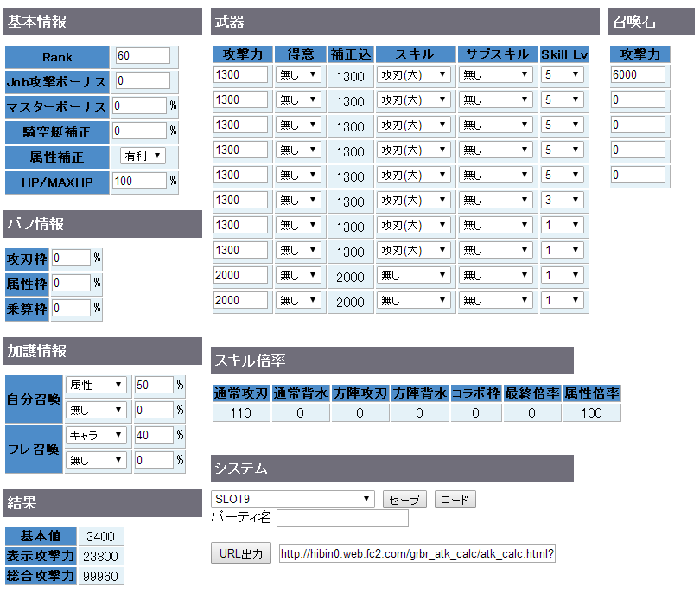Click the 騎空艇補正 percent field
700x594 pixels.
pyautogui.click(x=139, y=131)
